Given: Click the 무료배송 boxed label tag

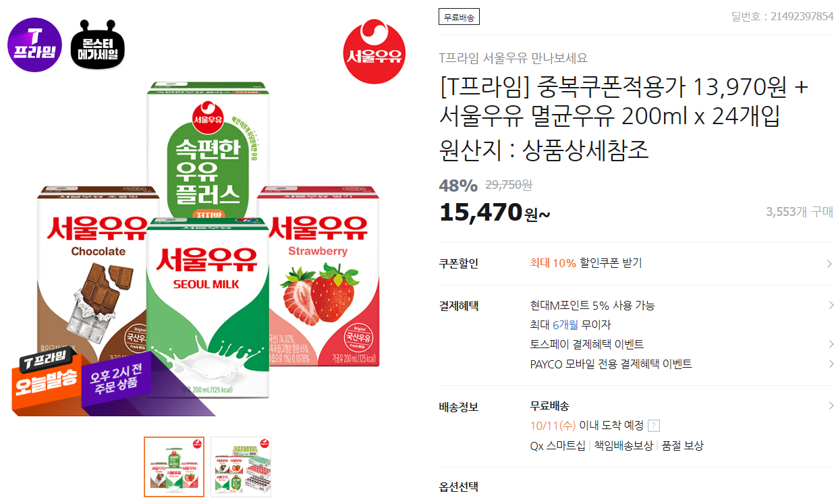Looking at the screenshot, I should (459, 17).
